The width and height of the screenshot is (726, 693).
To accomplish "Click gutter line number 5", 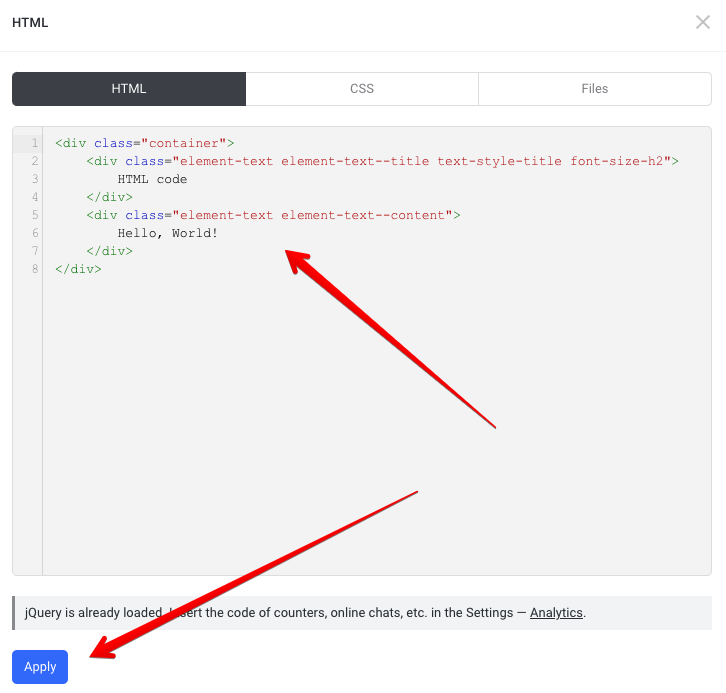I will 34,215.
